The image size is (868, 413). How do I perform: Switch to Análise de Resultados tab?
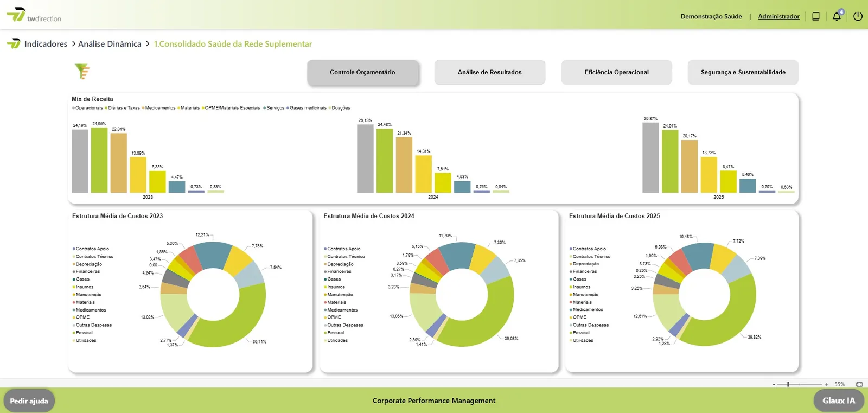point(490,72)
